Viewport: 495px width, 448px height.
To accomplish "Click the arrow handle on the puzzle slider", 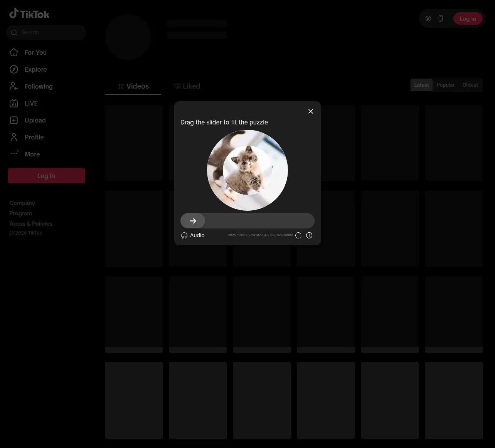I will coord(193,221).
